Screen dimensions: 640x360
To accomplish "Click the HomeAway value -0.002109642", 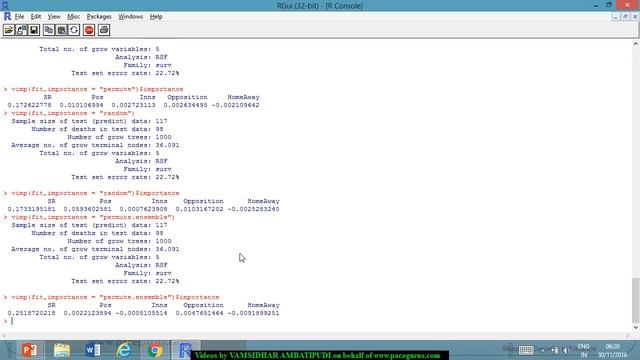I will (x=235, y=105).
